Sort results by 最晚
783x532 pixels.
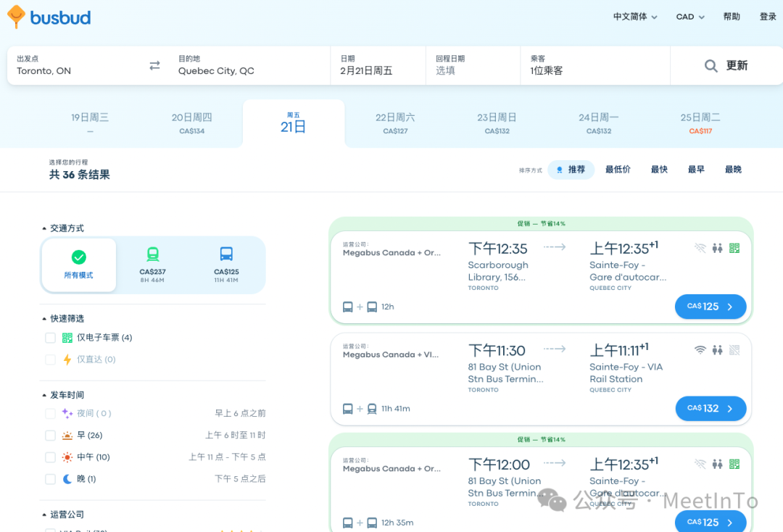pos(733,170)
